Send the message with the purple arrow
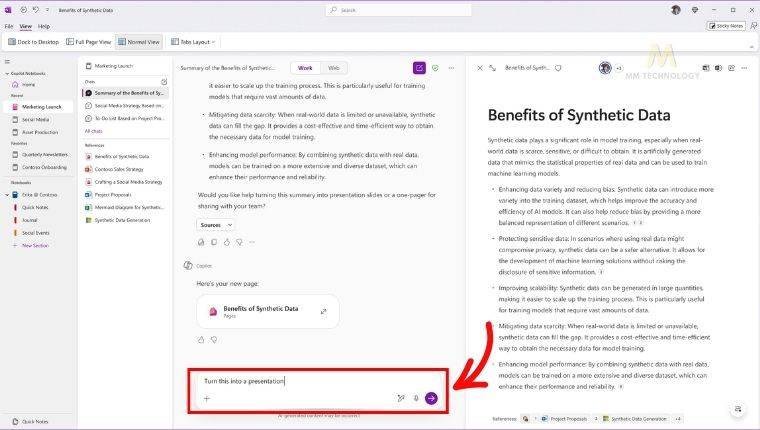 pos(431,398)
